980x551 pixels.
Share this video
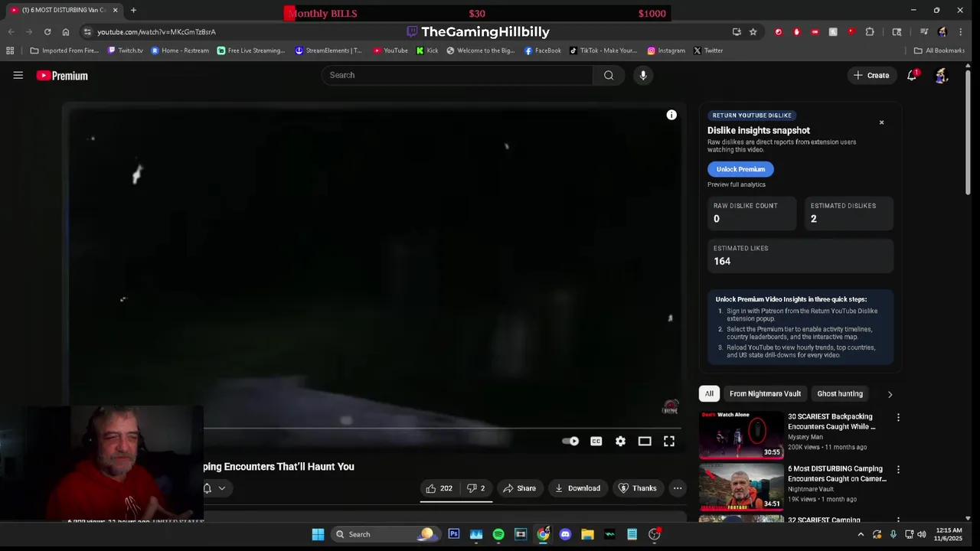(519, 488)
